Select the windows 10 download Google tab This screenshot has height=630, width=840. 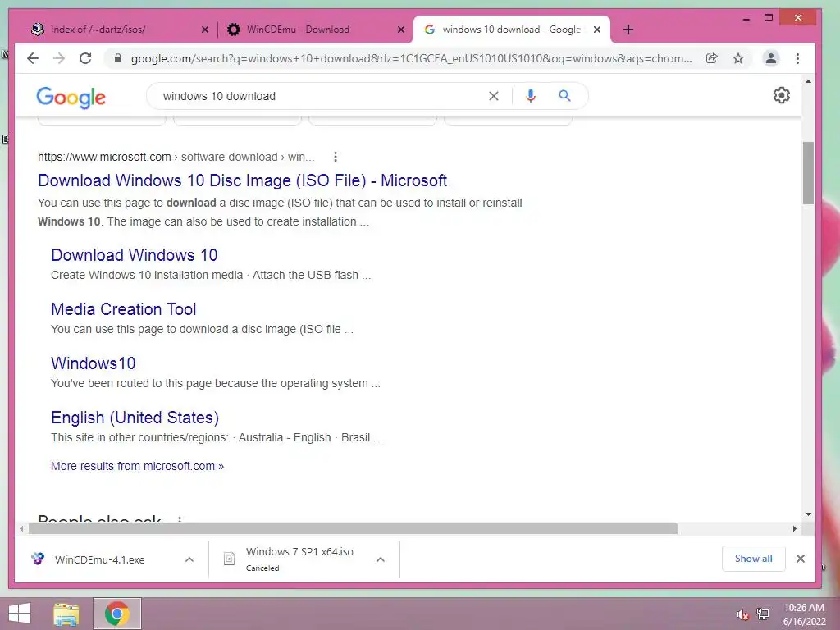512,30
